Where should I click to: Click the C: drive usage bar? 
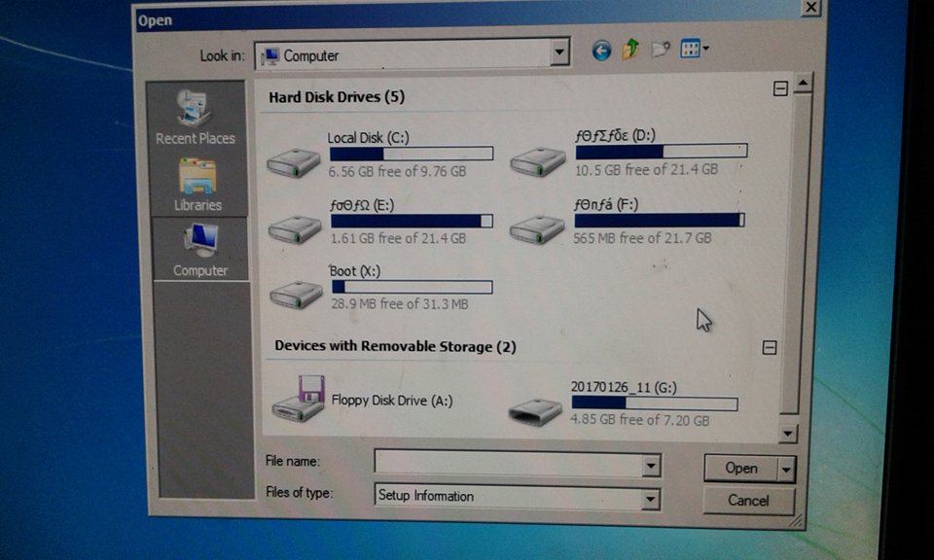pyautogui.click(x=411, y=155)
